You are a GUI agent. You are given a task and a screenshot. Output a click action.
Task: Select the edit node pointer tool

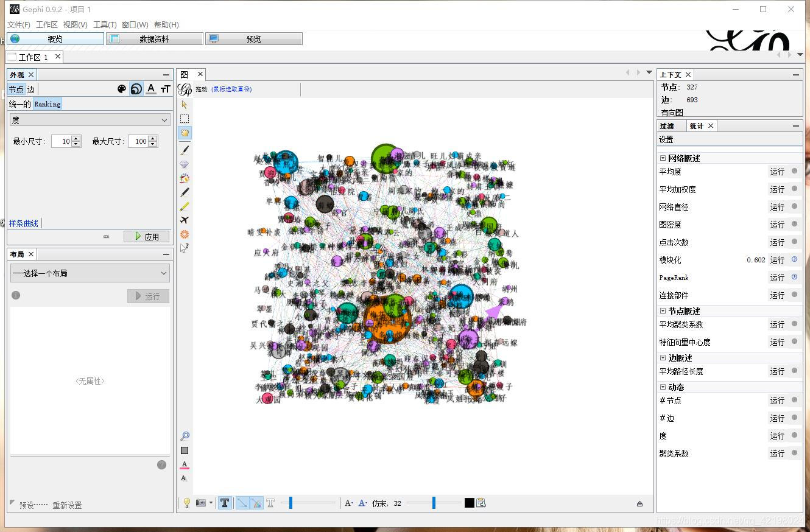185,248
